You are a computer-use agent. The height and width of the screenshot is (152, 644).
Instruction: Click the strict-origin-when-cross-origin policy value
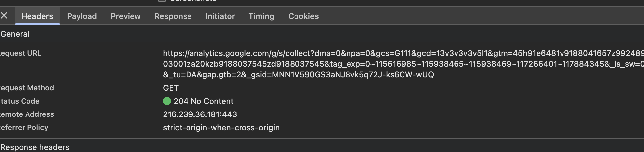[221, 128]
